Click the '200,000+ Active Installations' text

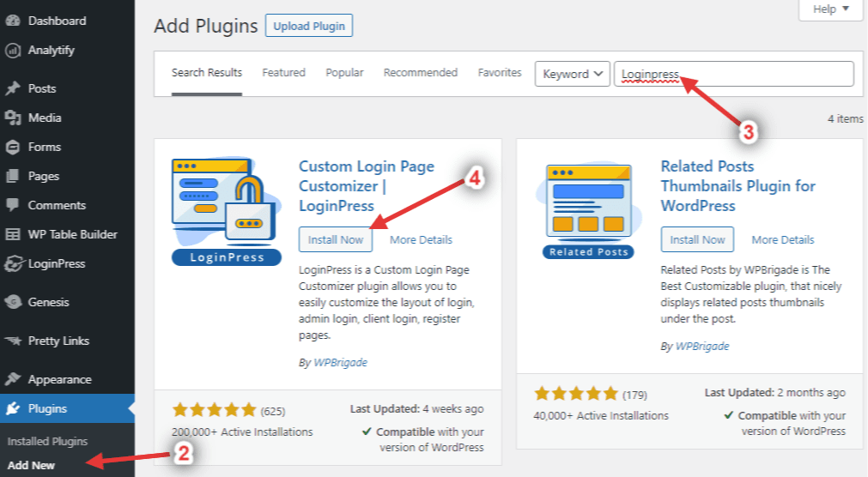242,432
